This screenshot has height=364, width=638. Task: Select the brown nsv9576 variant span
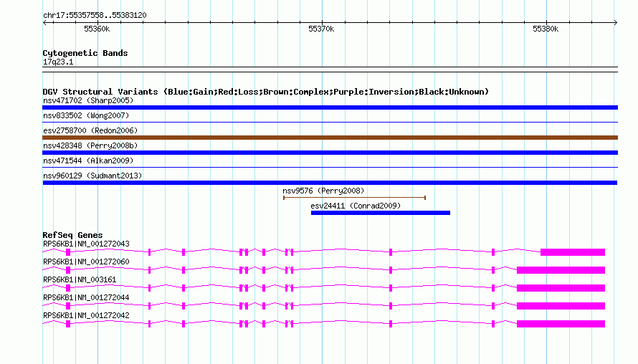click(354, 198)
